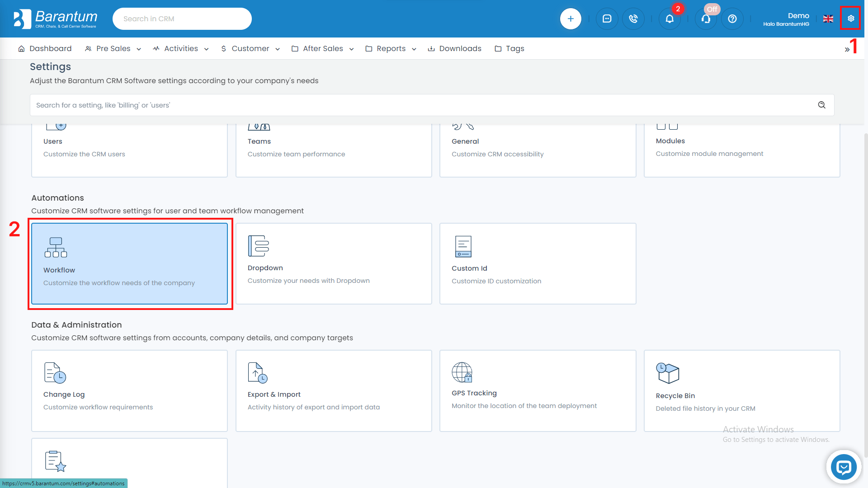The width and height of the screenshot is (868, 488).
Task: Open the General settings card
Action: (x=538, y=150)
